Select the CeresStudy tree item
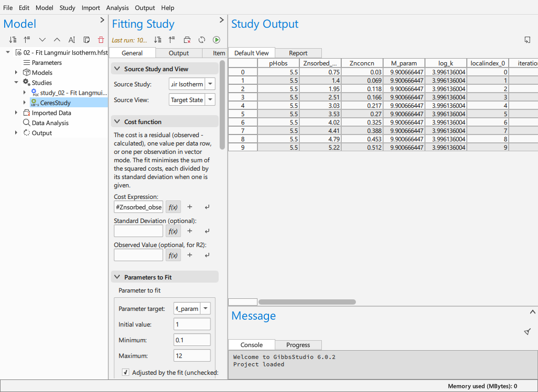 pos(55,103)
